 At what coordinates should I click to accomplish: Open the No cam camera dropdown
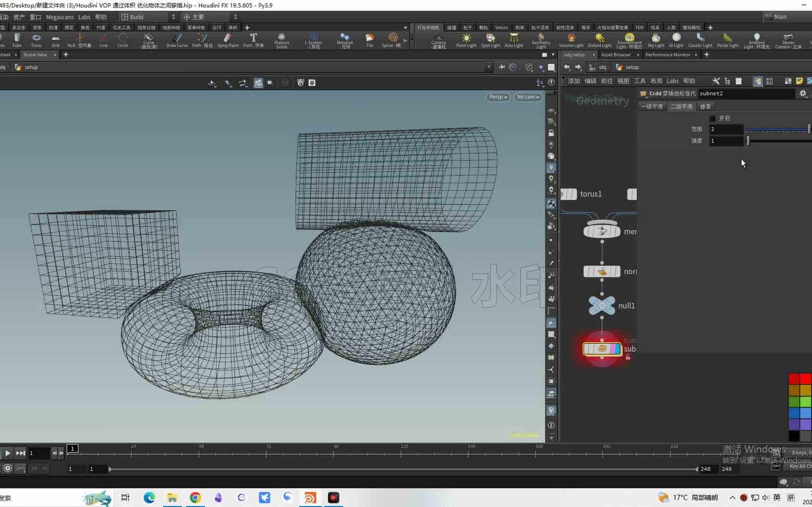tap(528, 97)
